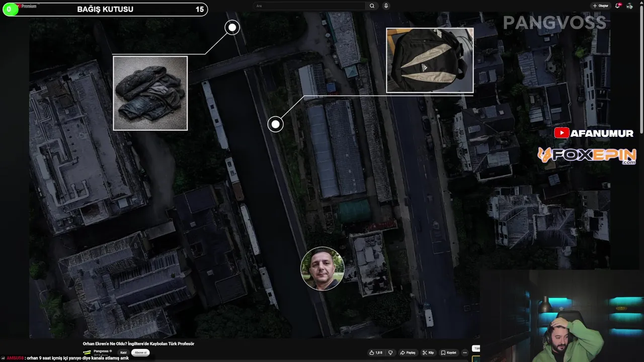Click the Pangvoss channel name link
The height and width of the screenshot is (362, 644).
pyautogui.click(x=101, y=351)
